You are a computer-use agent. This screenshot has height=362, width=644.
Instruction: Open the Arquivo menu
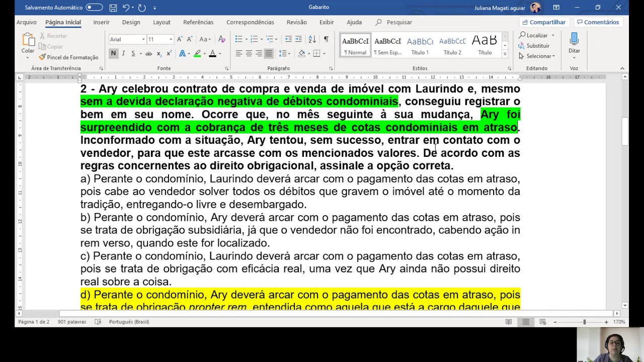tap(26, 22)
